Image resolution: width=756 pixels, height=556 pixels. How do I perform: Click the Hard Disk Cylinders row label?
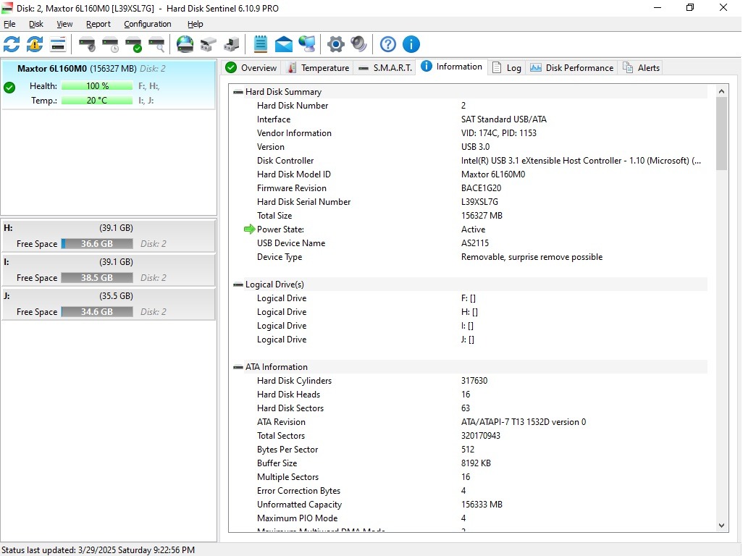[294, 381]
